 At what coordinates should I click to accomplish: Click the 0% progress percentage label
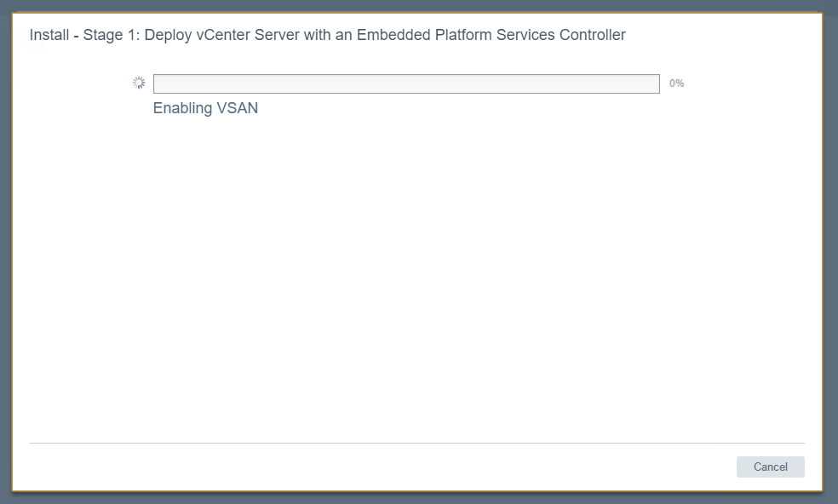[x=676, y=83]
